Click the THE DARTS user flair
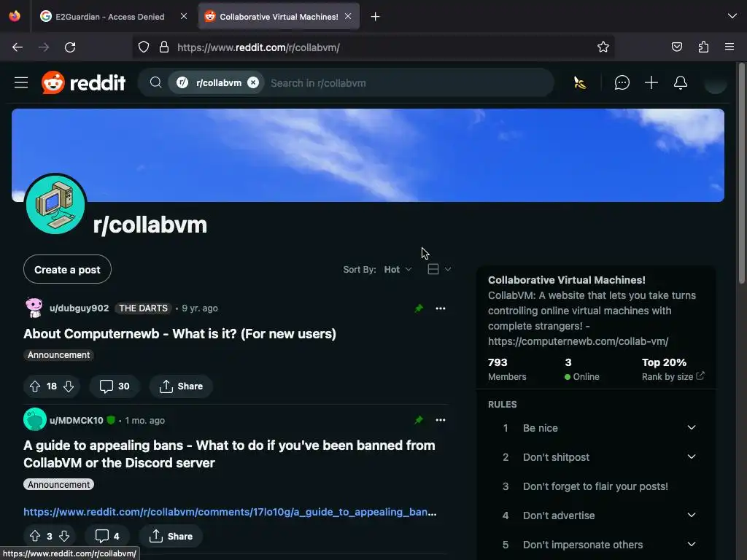This screenshot has height=560, width=747. [143, 308]
